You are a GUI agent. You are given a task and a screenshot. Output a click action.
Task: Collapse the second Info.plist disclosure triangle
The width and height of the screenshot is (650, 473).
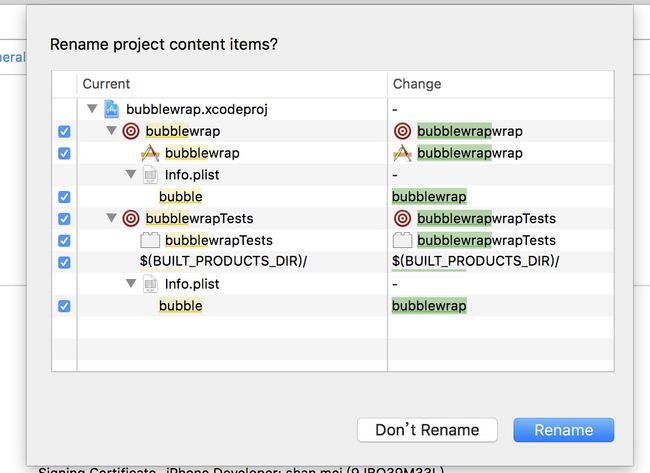131,283
